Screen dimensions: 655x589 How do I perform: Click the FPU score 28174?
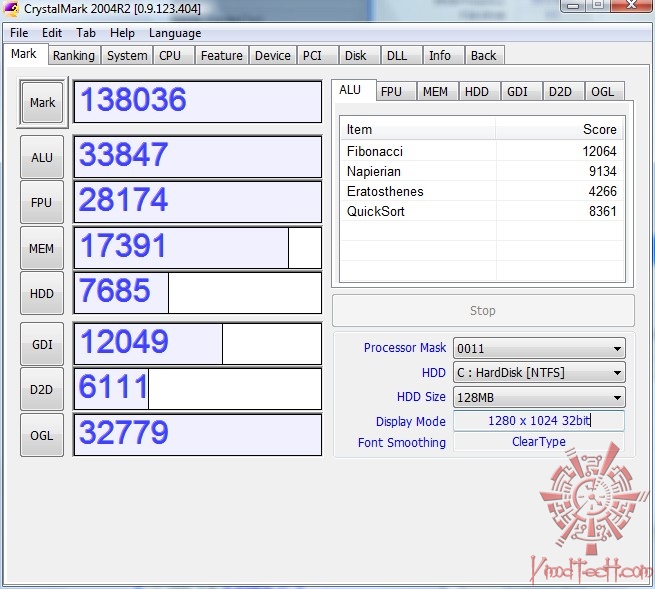coord(198,202)
